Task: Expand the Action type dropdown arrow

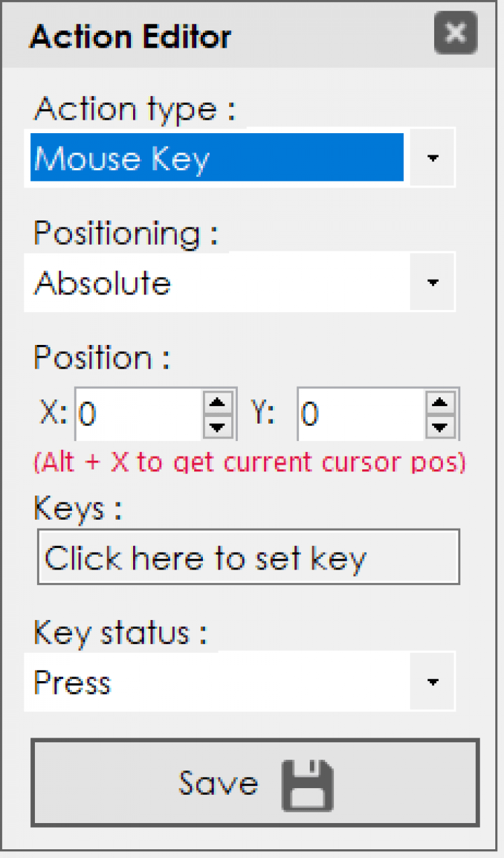Action: [x=433, y=158]
